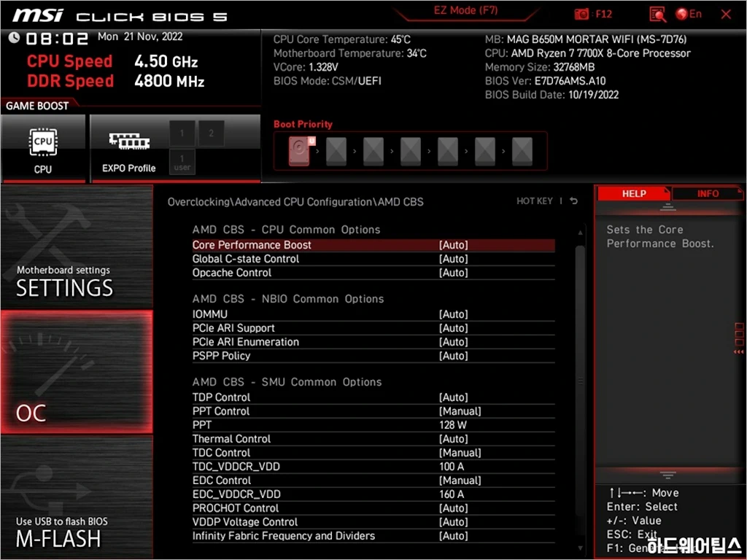Click the date Mon 21 Nov, 2022
Viewport: 747px width, 560px height.
(x=140, y=36)
